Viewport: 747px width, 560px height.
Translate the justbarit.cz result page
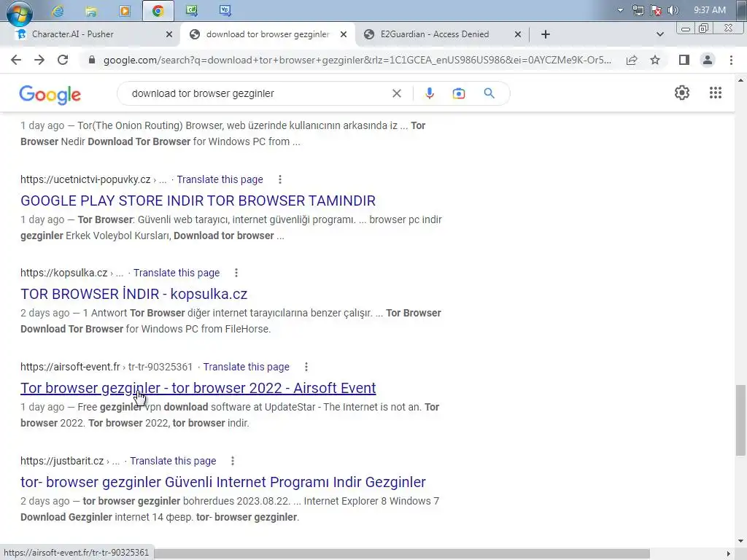tap(173, 461)
